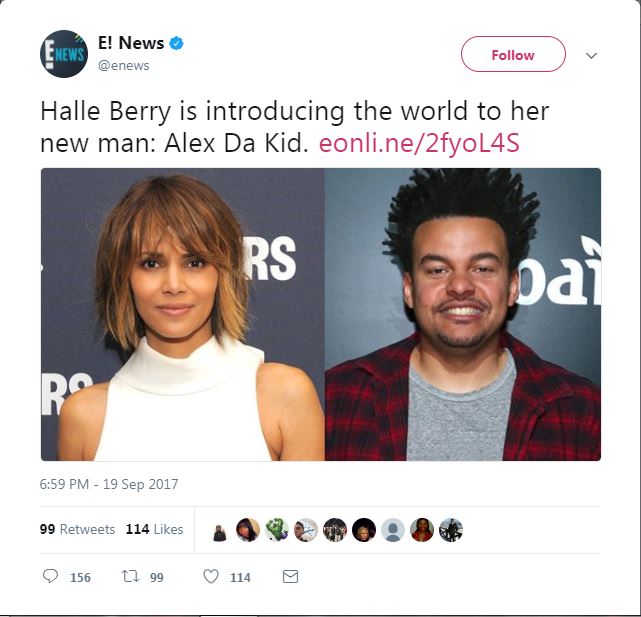Click the envelope direct message icon
641x617 pixels.
pyautogui.click(x=290, y=577)
